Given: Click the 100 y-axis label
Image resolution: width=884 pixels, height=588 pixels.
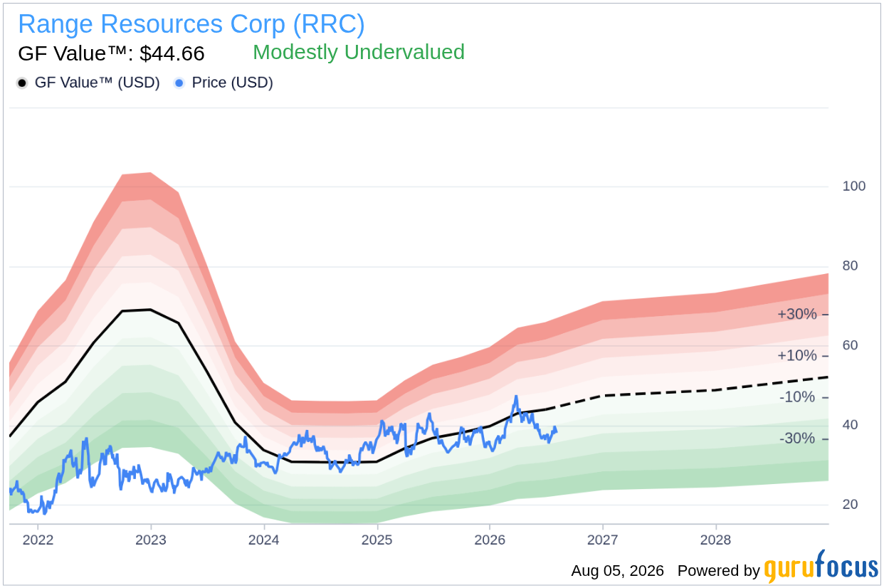Looking at the screenshot, I should coord(853,187).
